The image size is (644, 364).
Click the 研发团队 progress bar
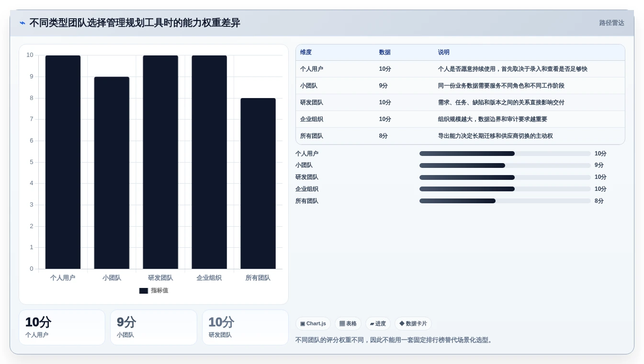505,177
